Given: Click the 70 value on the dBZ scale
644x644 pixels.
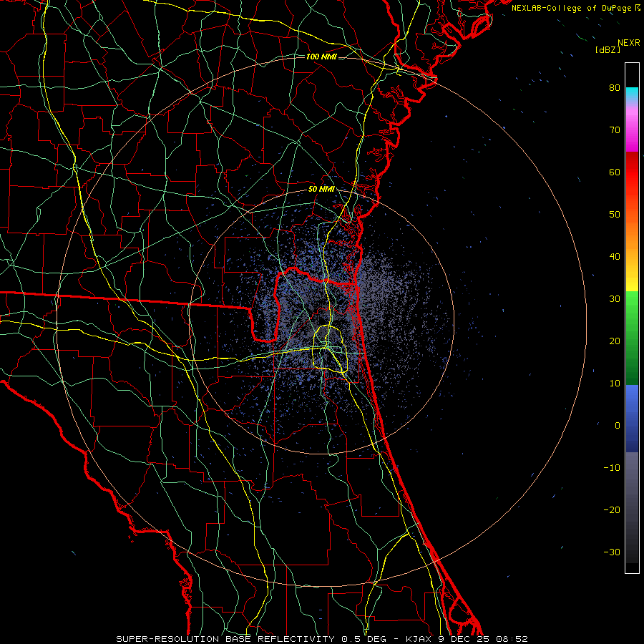Looking at the screenshot, I should [615, 130].
